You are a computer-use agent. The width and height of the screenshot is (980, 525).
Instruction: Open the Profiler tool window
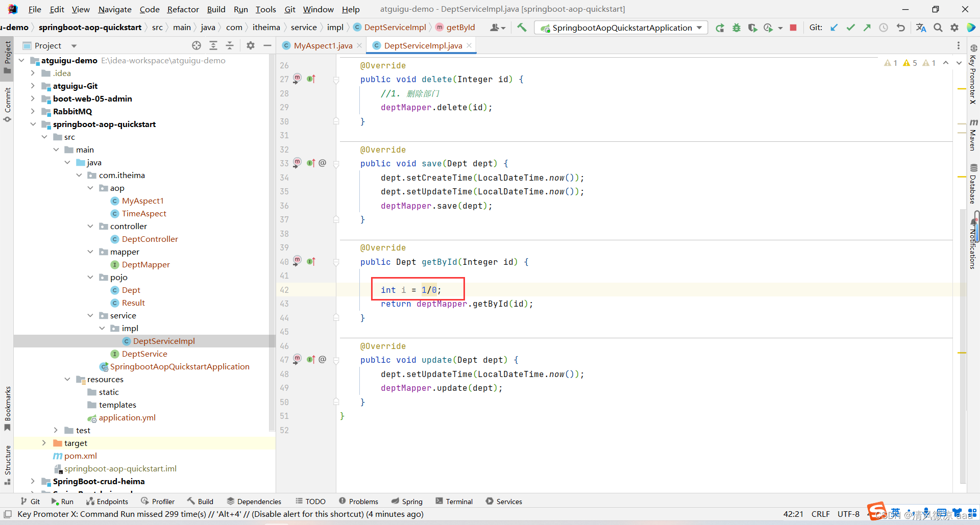158,502
